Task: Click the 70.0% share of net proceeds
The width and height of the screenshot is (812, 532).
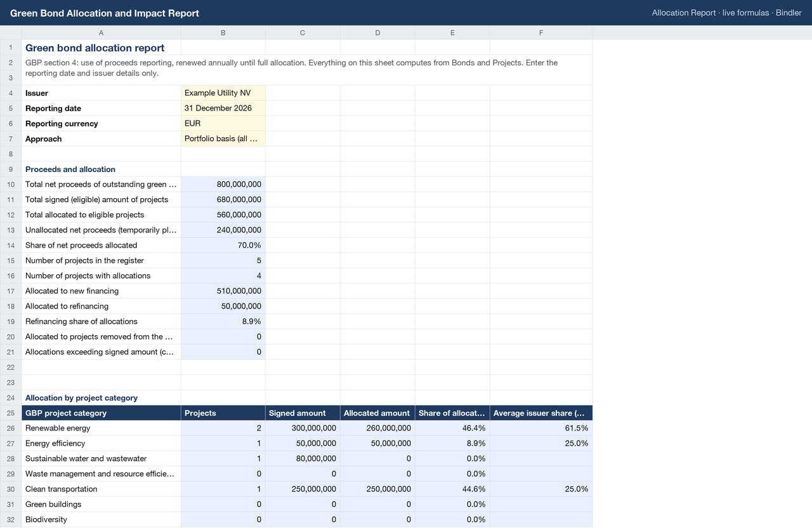Action: (x=223, y=246)
